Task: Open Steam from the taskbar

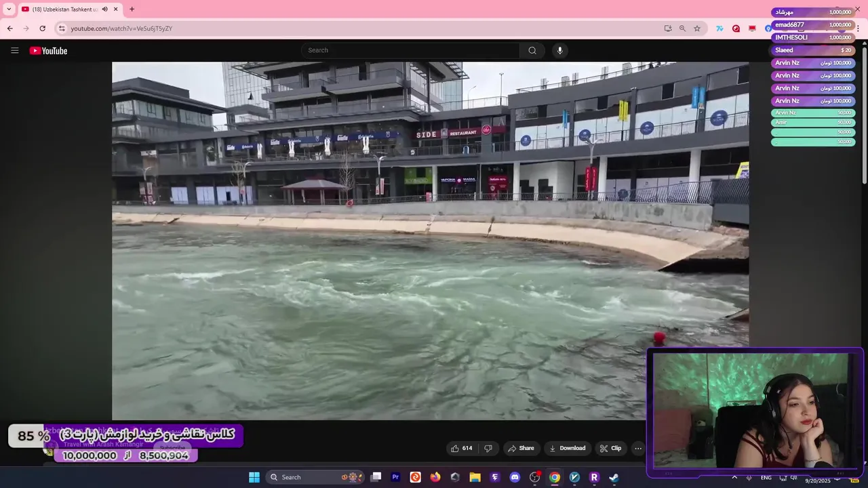Action: click(x=614, y=477)
